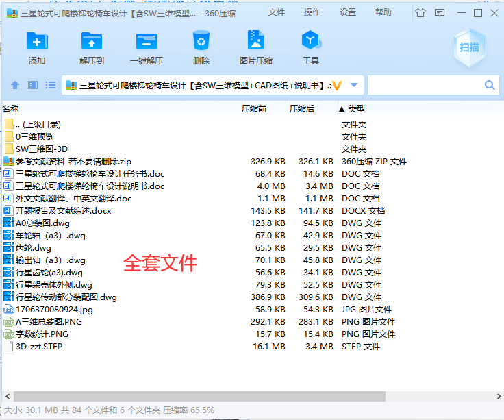Click the DOCX 文档 type cell
This screenshot has width=504, height=420.
363,210
